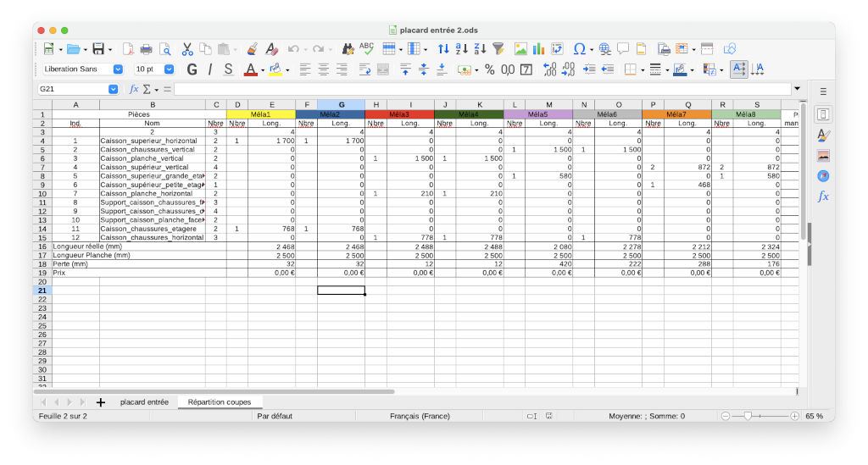Add a decimal place

[x=549, y=69]
